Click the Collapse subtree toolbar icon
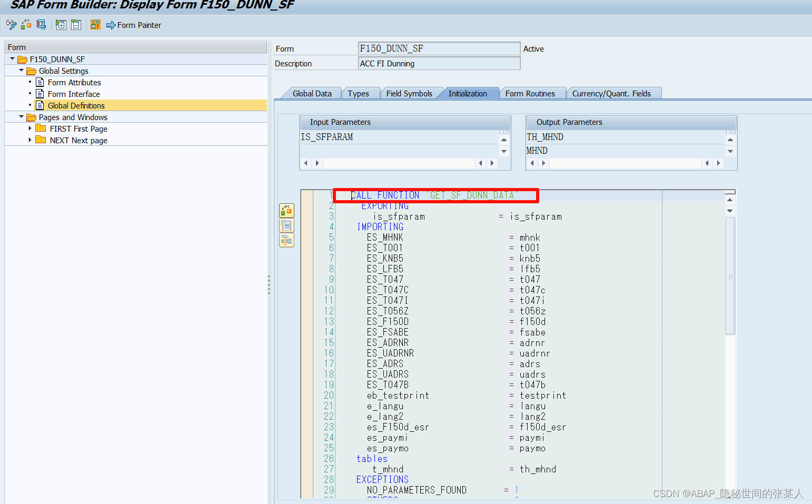Viewport: 812px width, 504px height. 76,24
